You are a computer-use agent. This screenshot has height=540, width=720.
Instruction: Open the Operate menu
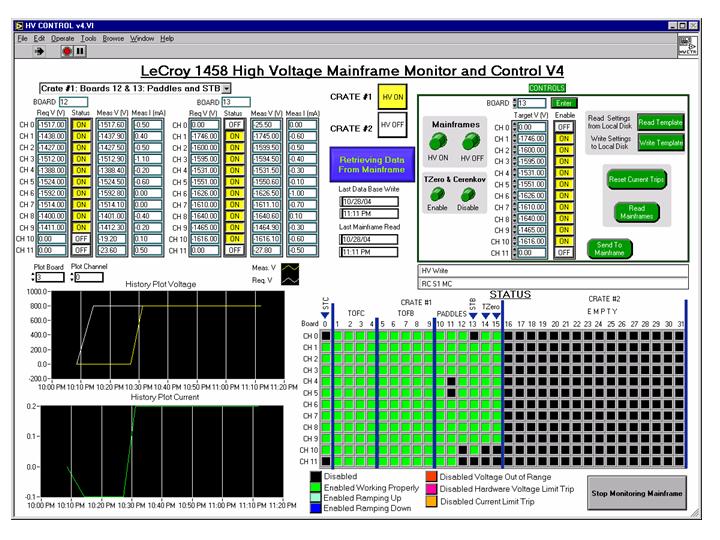(62, 39)
